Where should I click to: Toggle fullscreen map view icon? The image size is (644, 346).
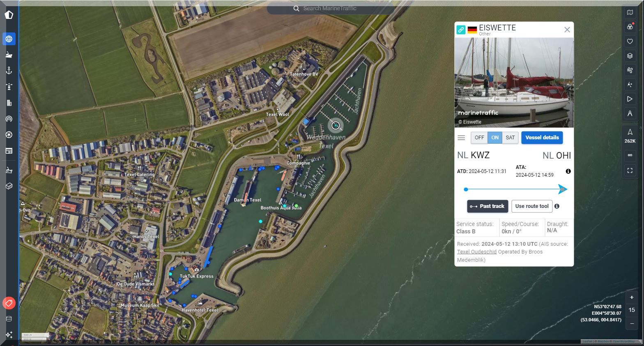point(630,171)
